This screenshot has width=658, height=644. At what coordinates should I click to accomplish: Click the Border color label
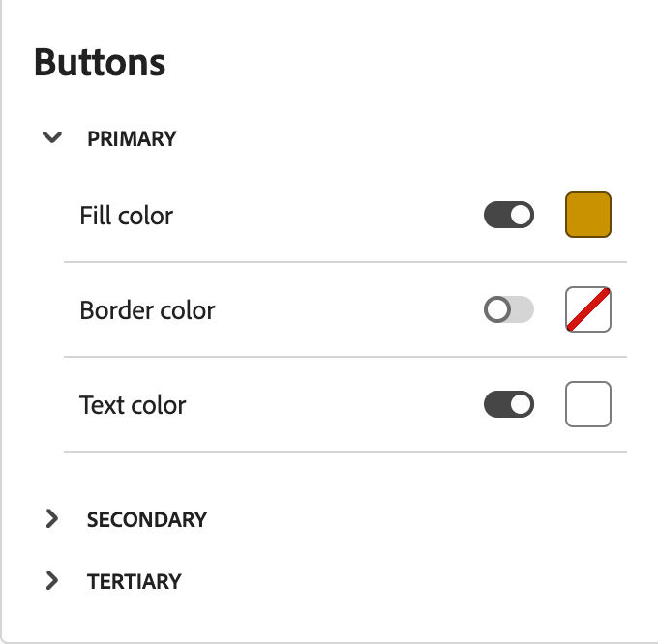(147, 310)
